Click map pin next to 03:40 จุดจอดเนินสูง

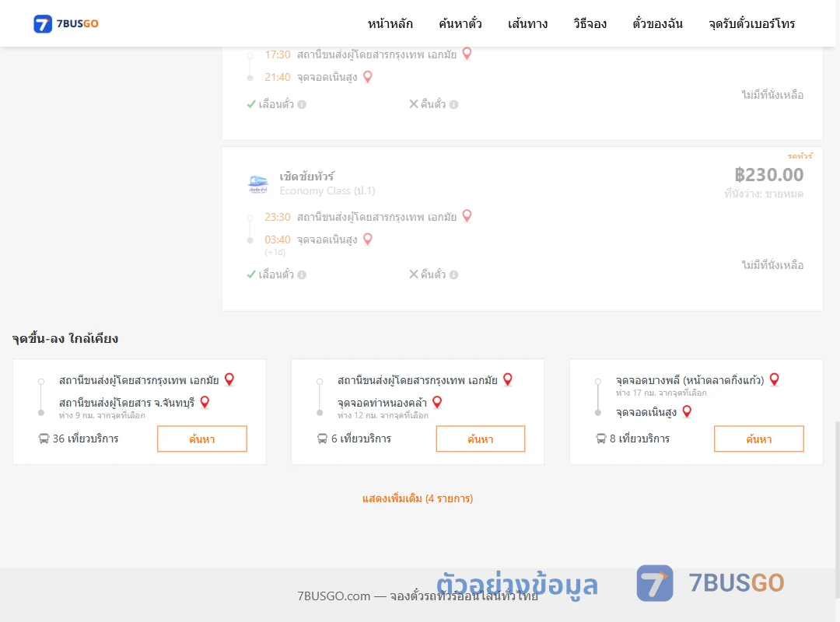[367, 239]
